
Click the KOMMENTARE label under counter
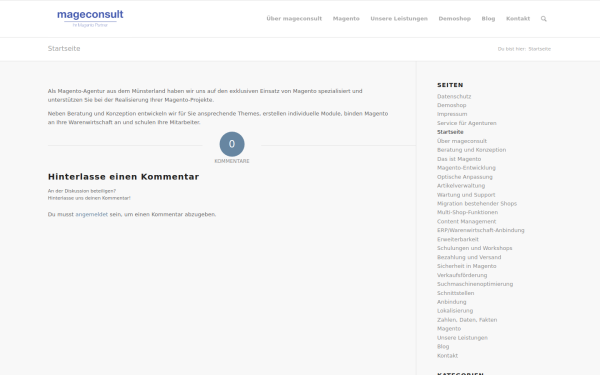232,161
